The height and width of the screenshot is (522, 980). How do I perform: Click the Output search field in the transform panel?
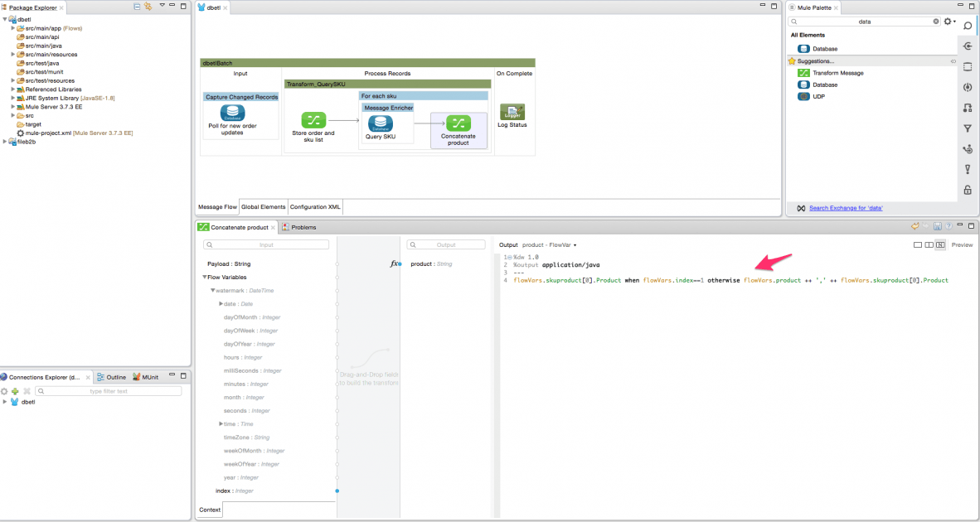[x=444, y=244]
